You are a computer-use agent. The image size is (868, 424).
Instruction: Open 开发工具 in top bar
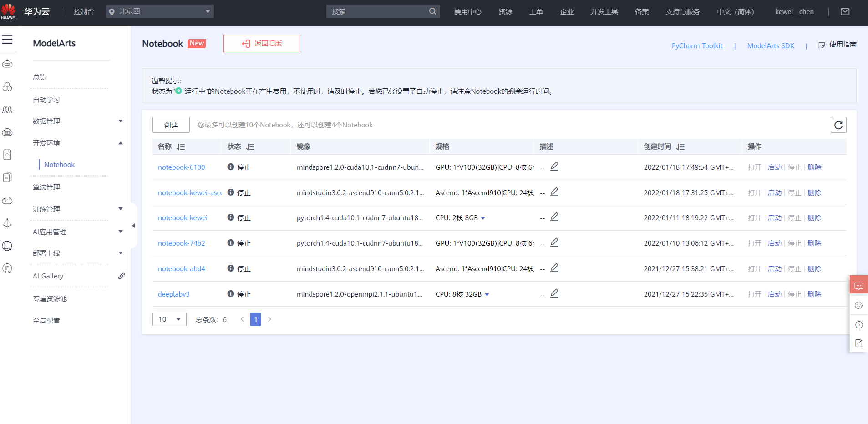click(604, 11)
